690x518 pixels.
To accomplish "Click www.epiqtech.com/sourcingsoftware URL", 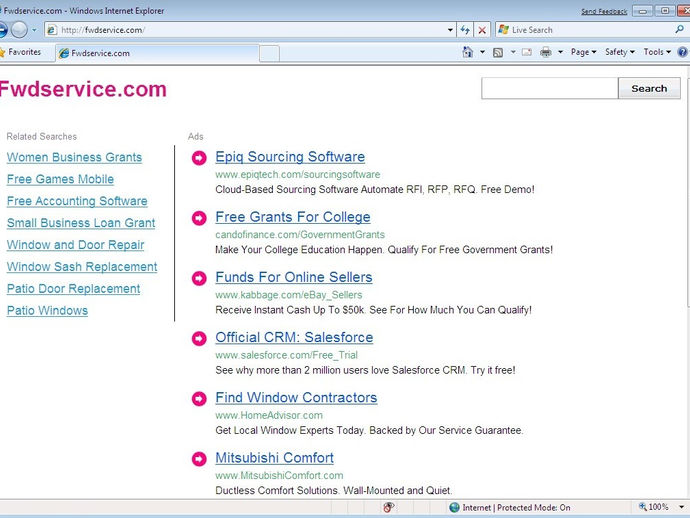I will point(297,175).
